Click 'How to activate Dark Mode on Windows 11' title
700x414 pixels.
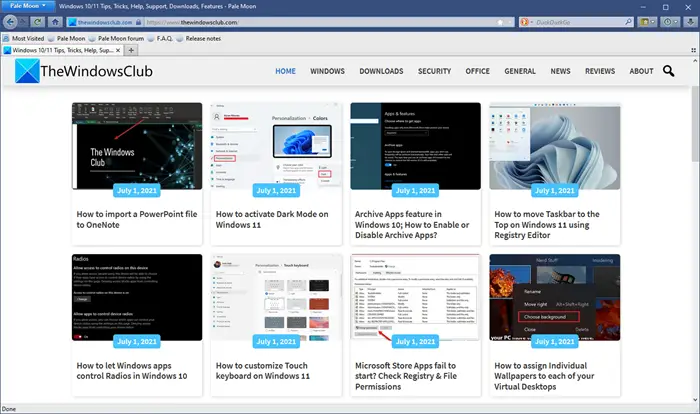point(272,219)
